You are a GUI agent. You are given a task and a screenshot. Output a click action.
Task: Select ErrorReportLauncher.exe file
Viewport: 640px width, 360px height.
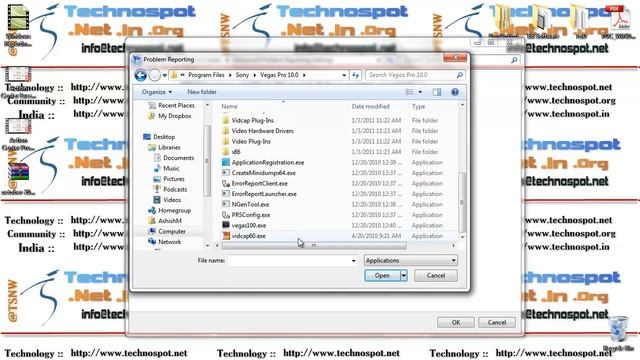pos(264,194)
